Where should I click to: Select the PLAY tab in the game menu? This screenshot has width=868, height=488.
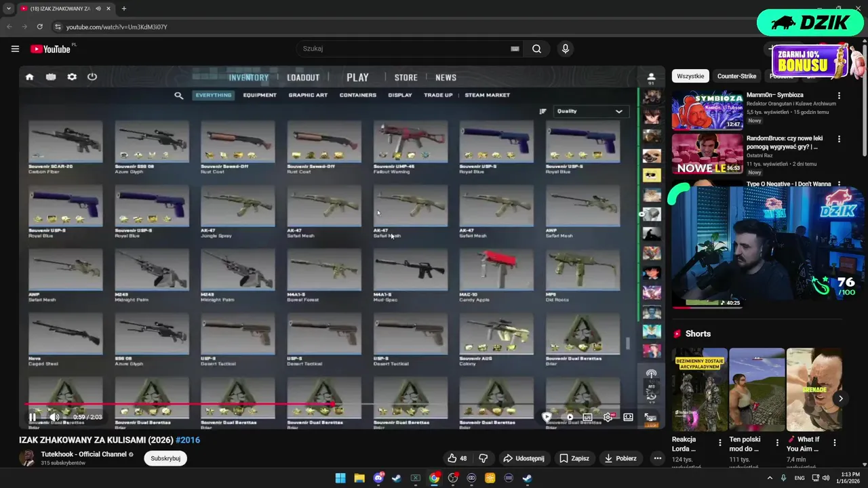pyautogui.click(x=357, y=77)
